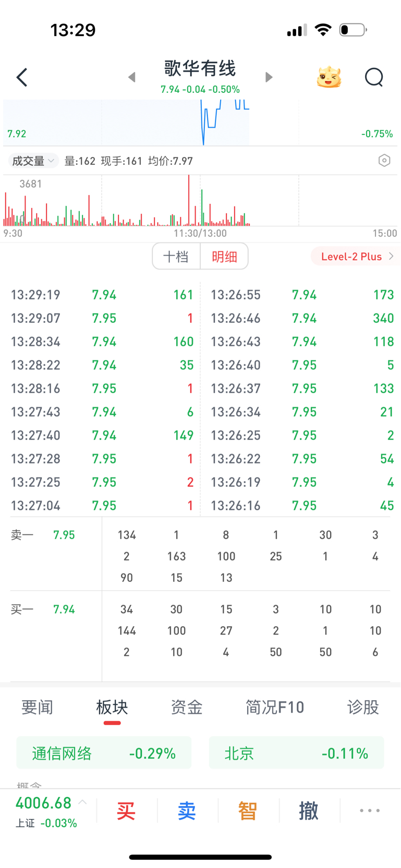The height and width of the screenshot is (868, 401).
Task: Open search with magnifier icon
Action: coord(374,78)
